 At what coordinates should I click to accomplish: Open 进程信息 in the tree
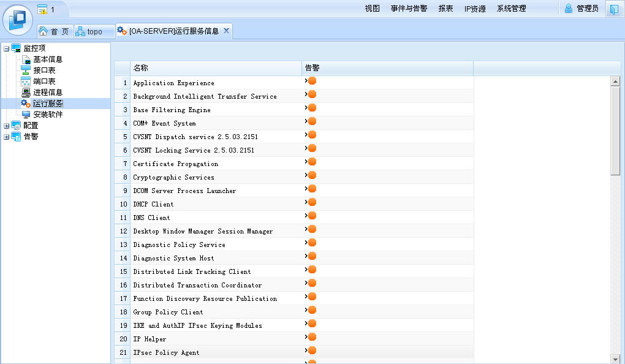pyautogui.click(x=48, y=93)
